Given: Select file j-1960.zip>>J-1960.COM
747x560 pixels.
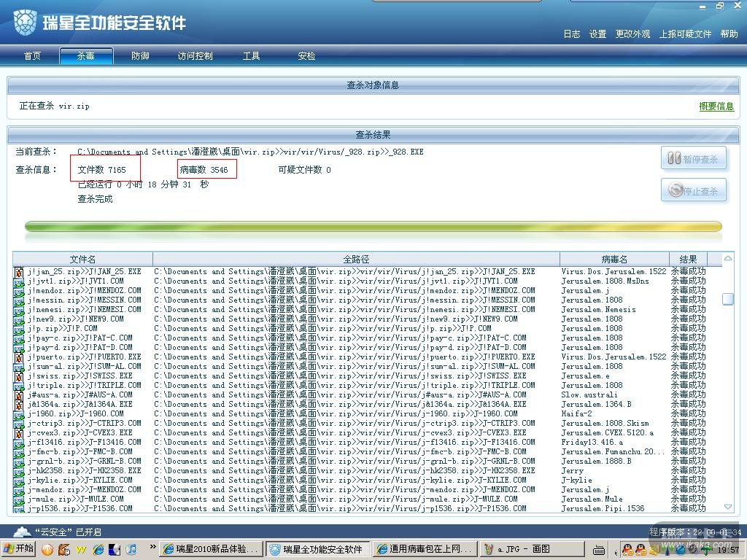Looking at the screenshot, I should pyautogui.click(x=75, y=414).
